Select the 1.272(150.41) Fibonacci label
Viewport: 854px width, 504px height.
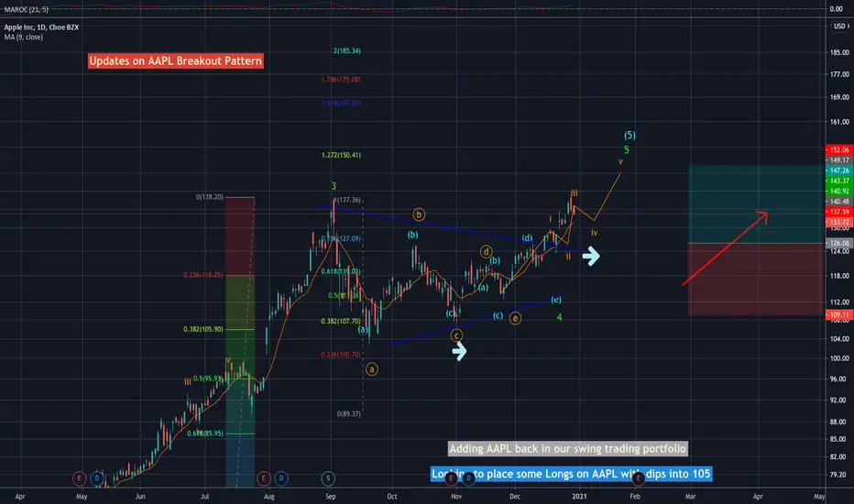coord(341,155)
